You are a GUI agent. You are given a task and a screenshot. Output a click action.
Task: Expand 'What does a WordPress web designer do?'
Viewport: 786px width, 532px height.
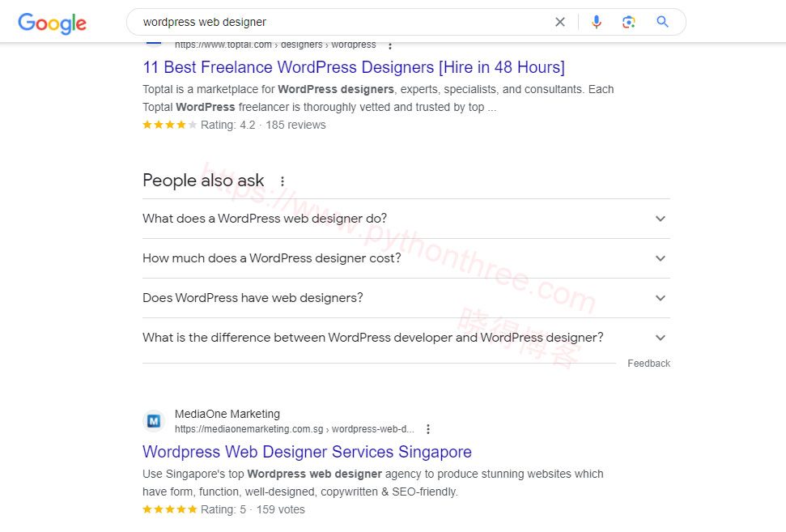406,219
